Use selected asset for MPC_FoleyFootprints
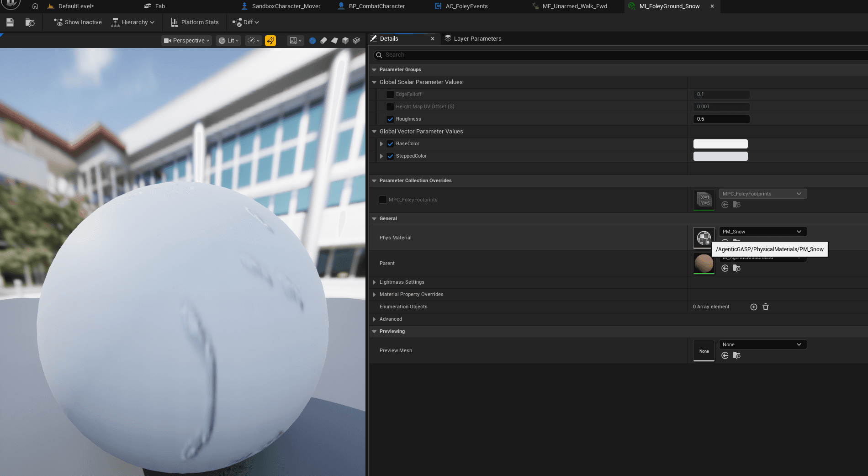 (725, 205)
